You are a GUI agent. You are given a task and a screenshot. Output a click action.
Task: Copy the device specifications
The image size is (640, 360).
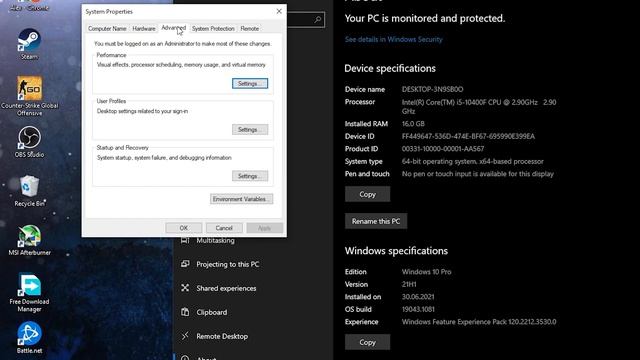[x=367, y=194]
